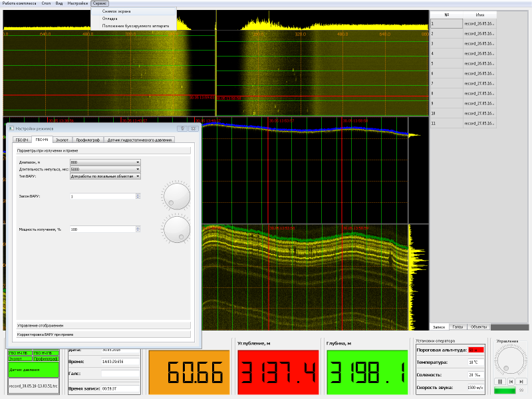Open the Настройки menu
532x399 pixels.
78,3
